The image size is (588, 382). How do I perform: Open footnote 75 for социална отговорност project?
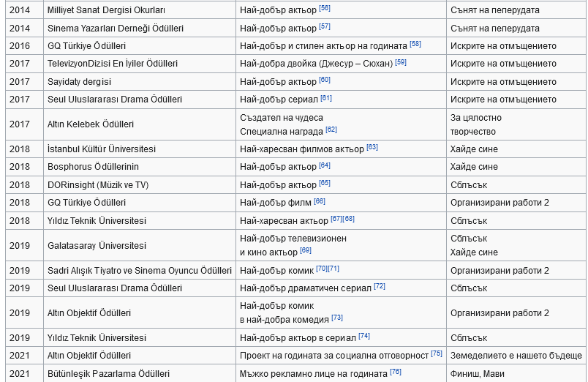pos(437,353)
